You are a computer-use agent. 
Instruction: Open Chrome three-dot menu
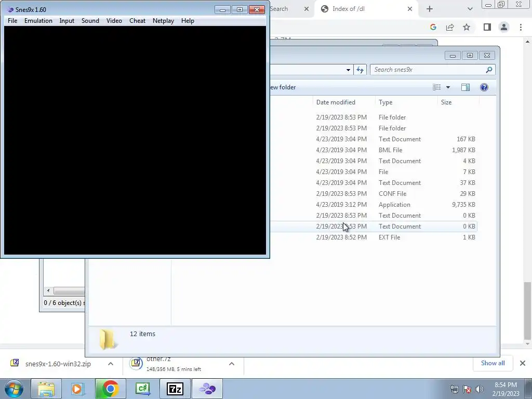[521, 27]
